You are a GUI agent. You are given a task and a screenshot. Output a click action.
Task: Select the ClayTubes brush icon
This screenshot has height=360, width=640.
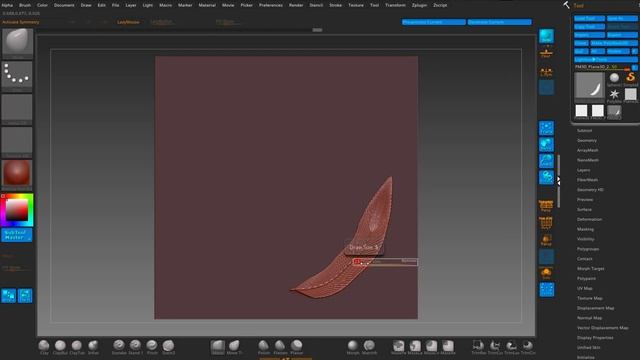pyautogui.click(x=77, y=346)
